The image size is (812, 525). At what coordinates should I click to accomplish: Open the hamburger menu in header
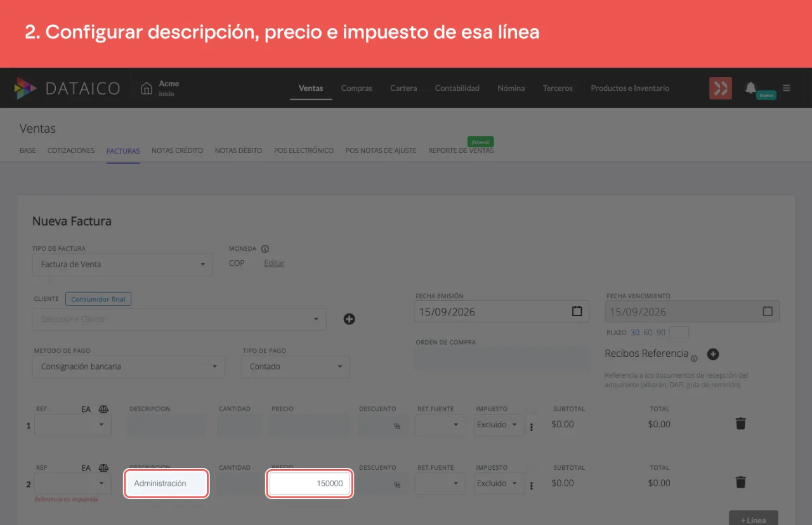click(787, 88)
